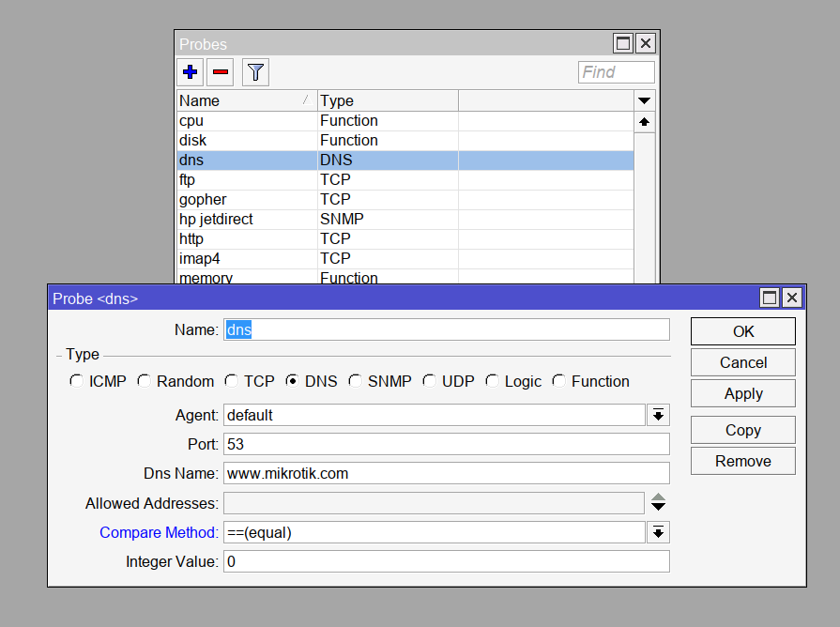This screenshot has height=627, width=840.
Task: Select the ftp probe row
Action: pyautogui.click(x=405, y=179)
